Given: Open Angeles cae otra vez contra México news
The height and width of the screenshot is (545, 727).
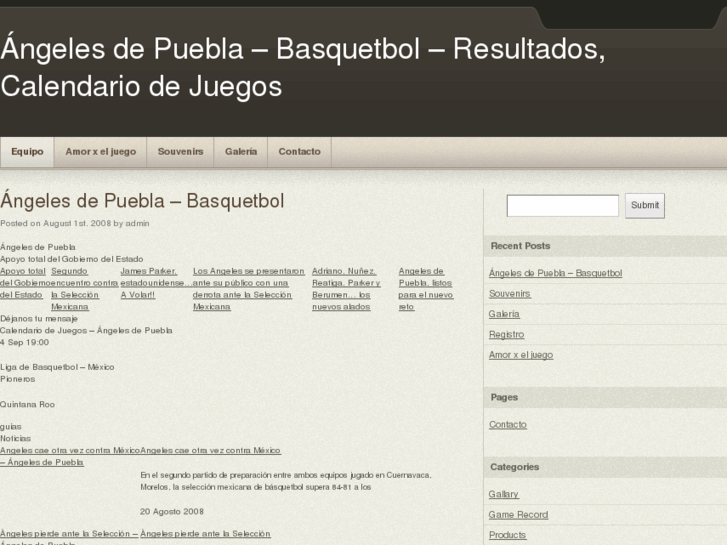Looking at the screenshot, I should pos(210,450).
